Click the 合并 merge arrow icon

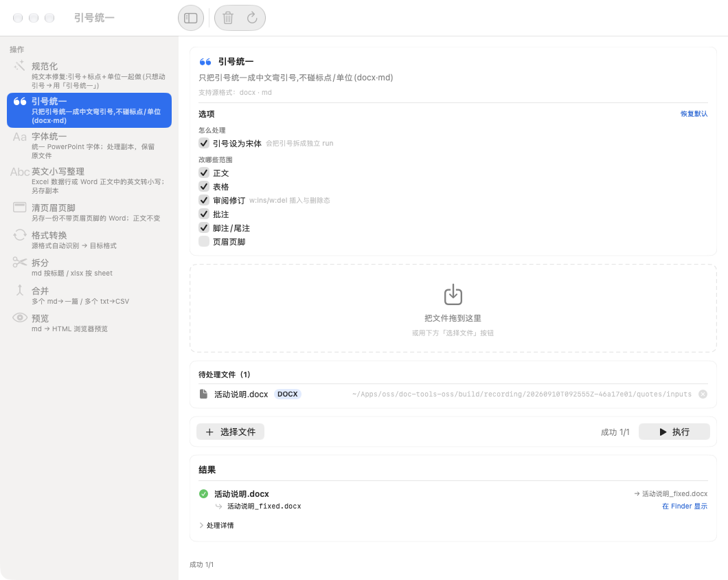[19, 291]
